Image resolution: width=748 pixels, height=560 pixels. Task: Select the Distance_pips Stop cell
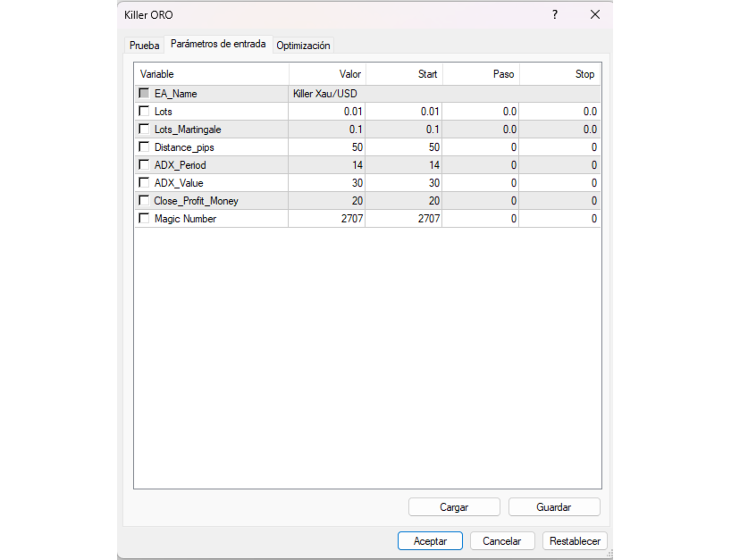pos(559,147)
